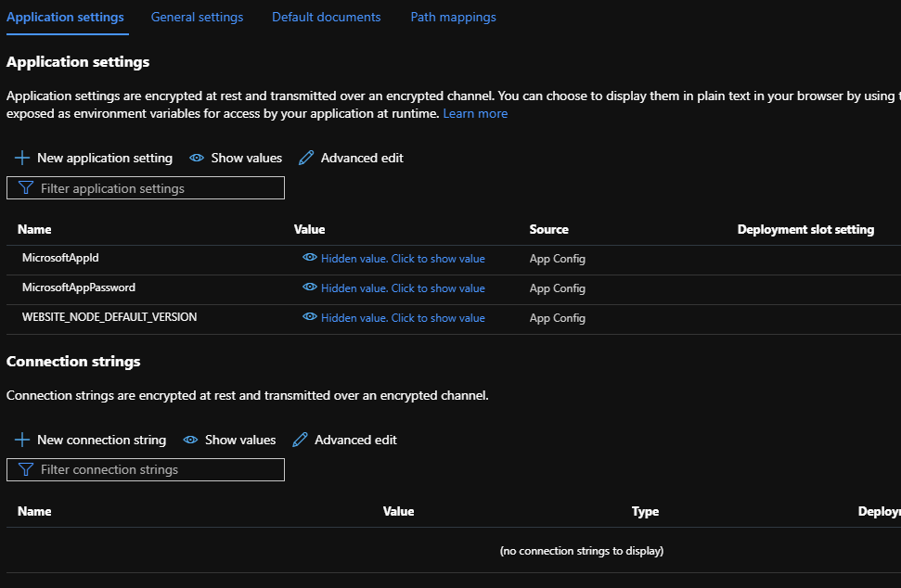Select the eye icon next to Show values
The width and height of the screenshot is (901, 588).
196,158
